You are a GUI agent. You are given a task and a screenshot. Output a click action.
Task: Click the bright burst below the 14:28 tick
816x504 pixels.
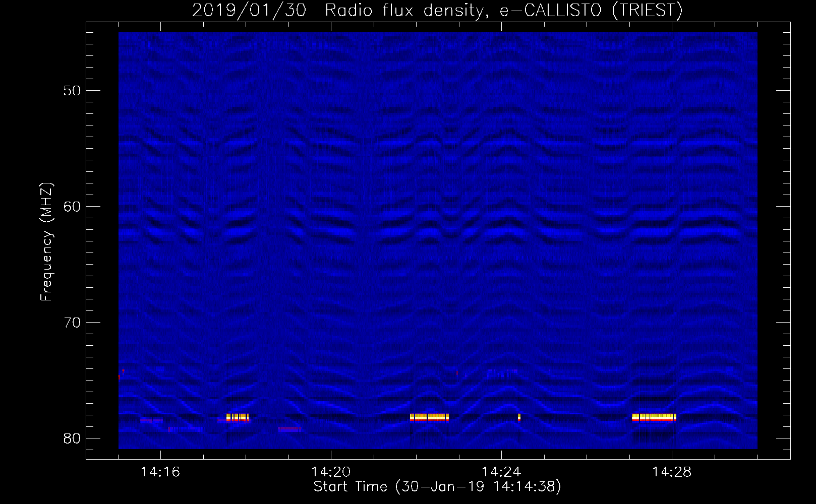[x=654, y=417]
